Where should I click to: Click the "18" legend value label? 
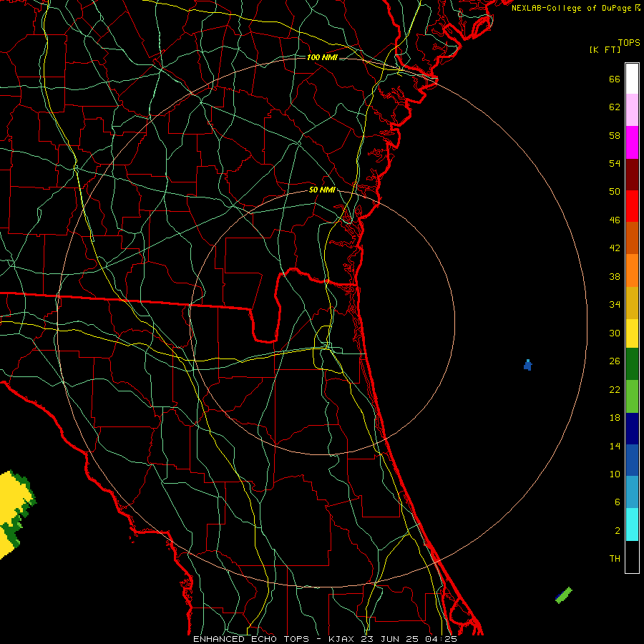coord(615,418)
